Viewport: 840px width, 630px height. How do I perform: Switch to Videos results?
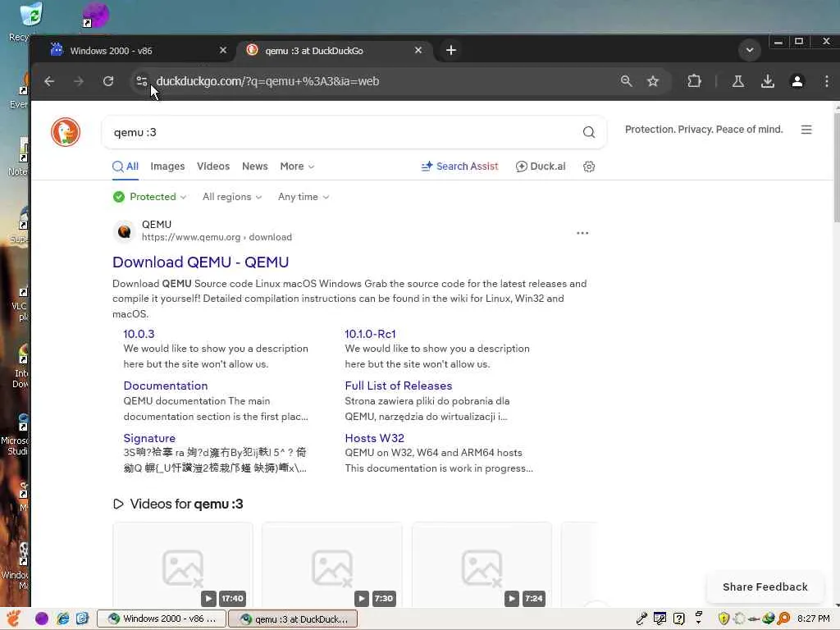[x=213, y=167]
